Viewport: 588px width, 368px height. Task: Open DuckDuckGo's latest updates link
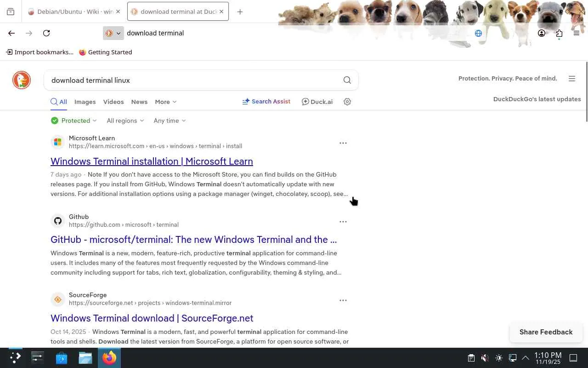point(537,99)
